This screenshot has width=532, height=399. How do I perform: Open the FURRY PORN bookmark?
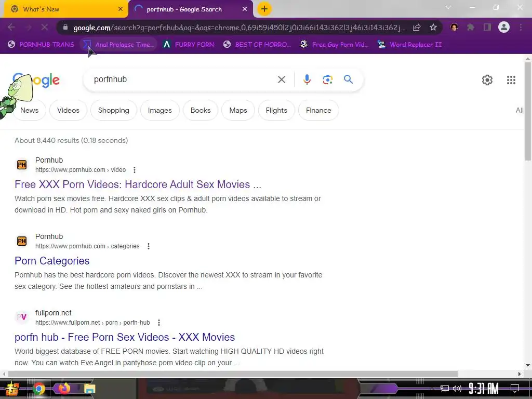189,45
